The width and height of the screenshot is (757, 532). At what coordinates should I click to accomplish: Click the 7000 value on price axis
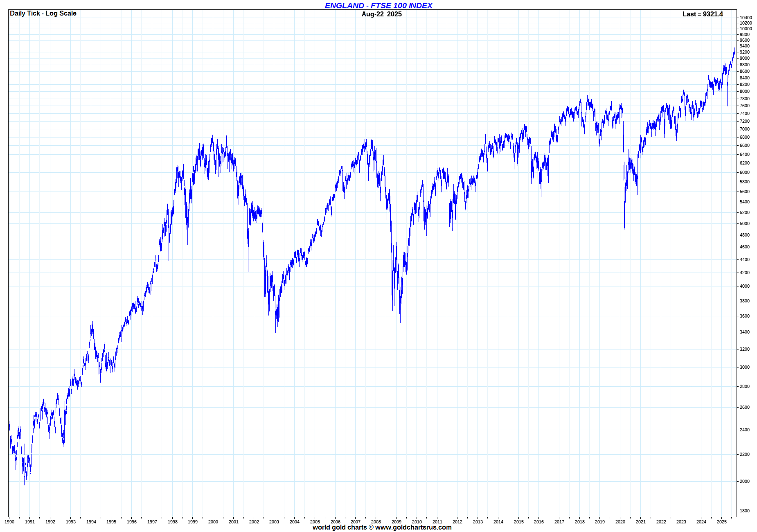(745, 129)
